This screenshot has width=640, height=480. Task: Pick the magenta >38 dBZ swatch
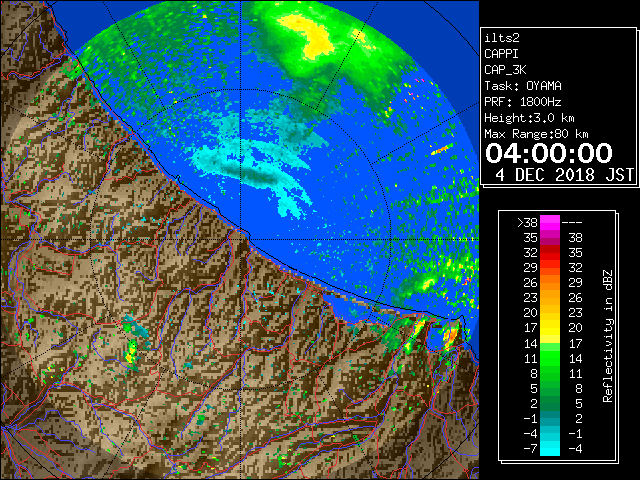pyautogui.click(x=550, y=222)
